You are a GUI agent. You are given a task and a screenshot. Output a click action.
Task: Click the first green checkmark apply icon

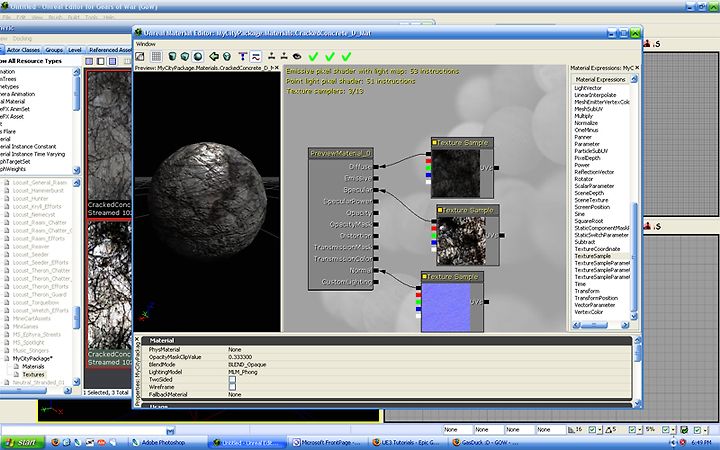click(x=313, y=56)
